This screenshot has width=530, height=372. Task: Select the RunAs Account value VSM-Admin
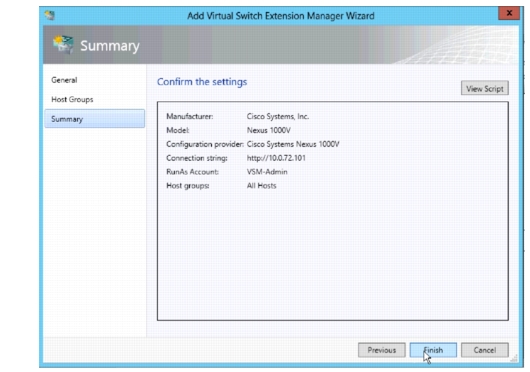click(267, 172)
